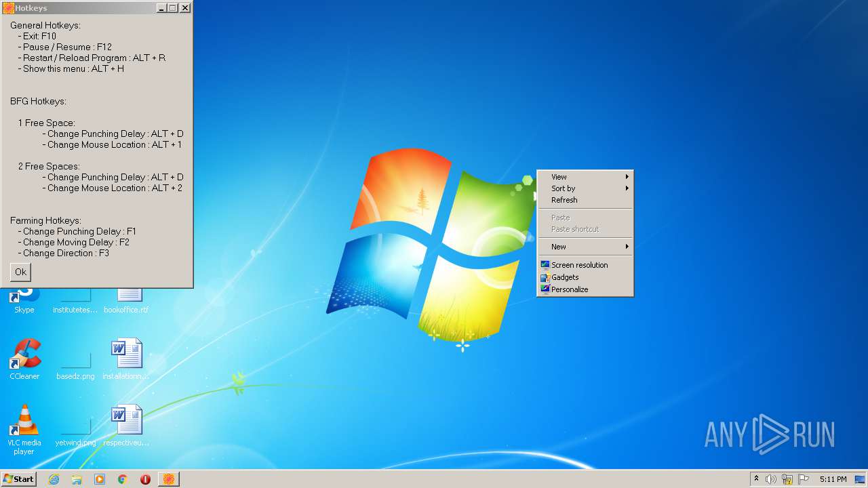The image size is (868, 488).
Task: Click the Personalize menu icon
Action: click(x=545, y=289)
